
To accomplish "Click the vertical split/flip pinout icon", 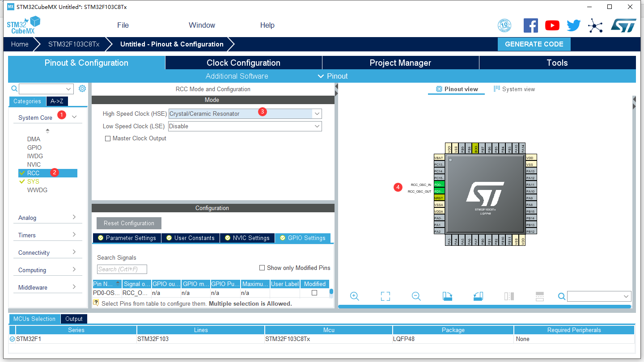I will tap(509, 296).
